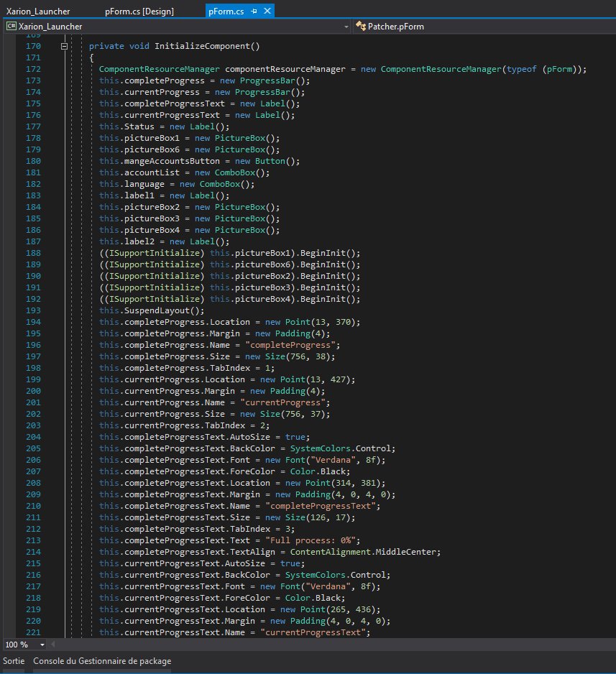Click "Full process: 0%" string literal
This screenshot has height=674, width=616.
click(311, 541)
